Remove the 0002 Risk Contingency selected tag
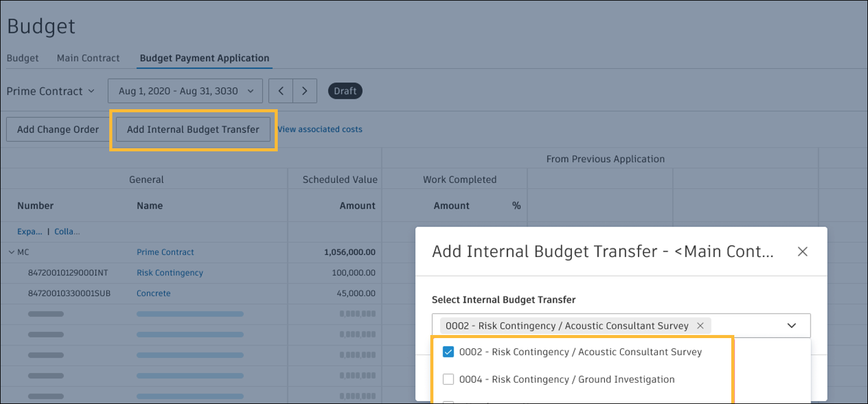The height and width of the screenshot is (404, 868). (700, 326)
